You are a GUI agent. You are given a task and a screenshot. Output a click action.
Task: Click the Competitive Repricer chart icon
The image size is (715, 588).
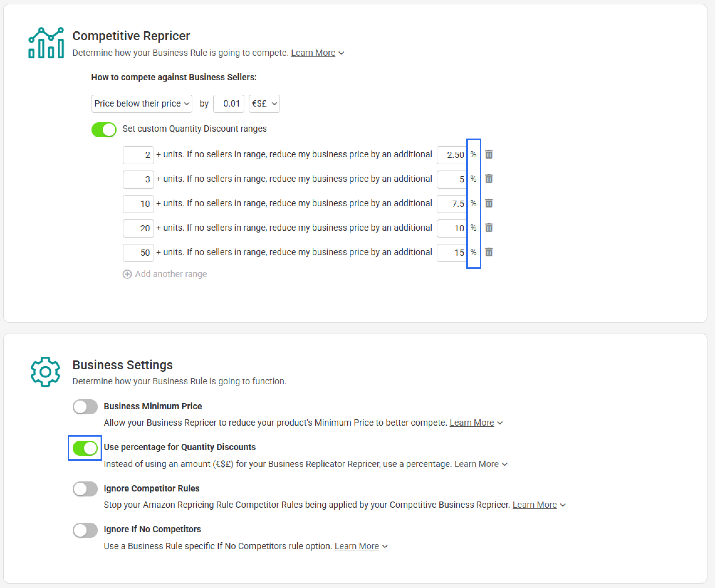[46, 43]
